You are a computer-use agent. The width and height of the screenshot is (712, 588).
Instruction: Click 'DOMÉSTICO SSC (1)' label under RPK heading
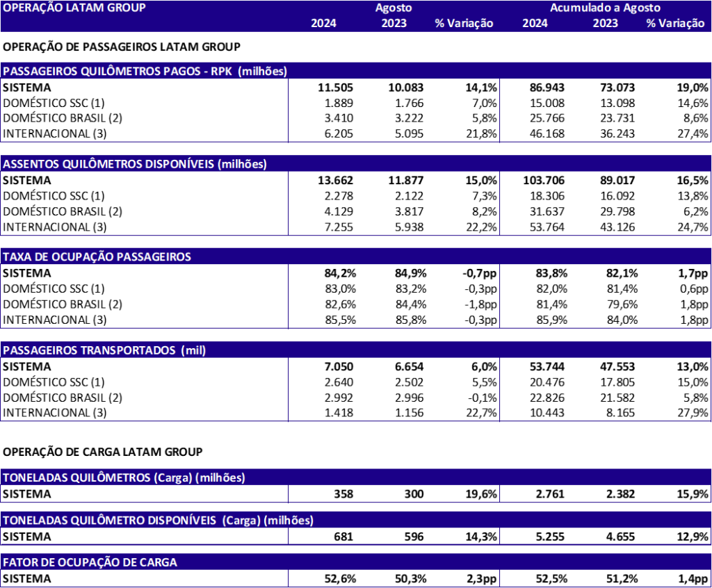click(x=54, y=103)
